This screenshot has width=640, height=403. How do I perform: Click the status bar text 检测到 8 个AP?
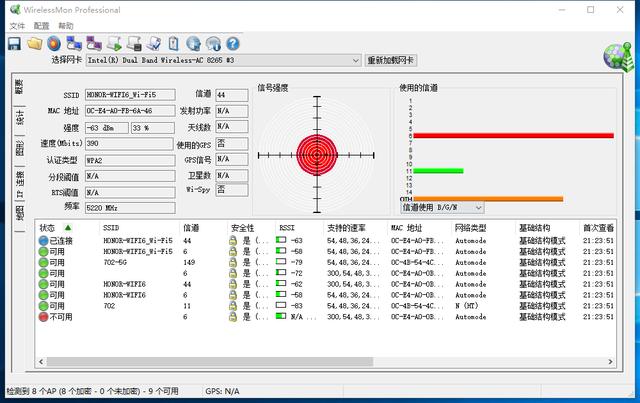point(93,391)
